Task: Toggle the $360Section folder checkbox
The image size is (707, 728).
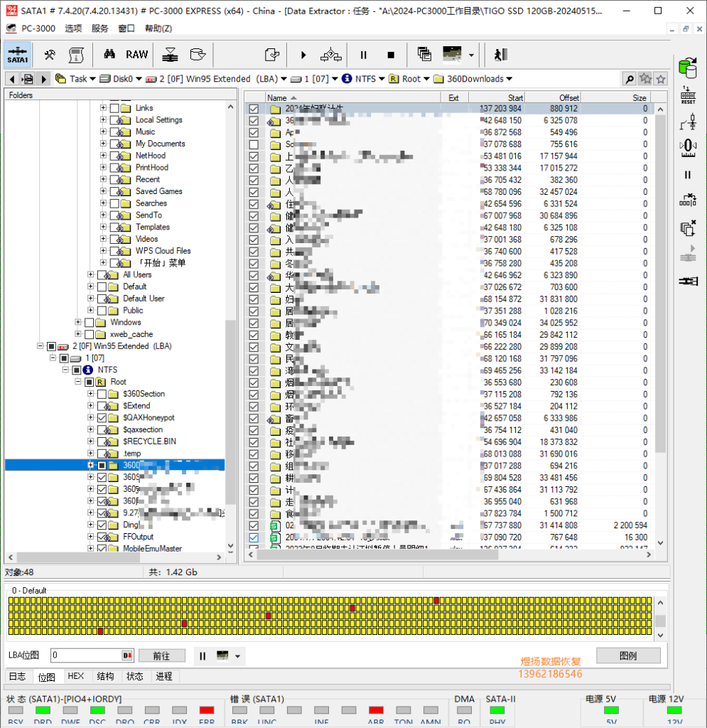Action: [x=102, y=394]
